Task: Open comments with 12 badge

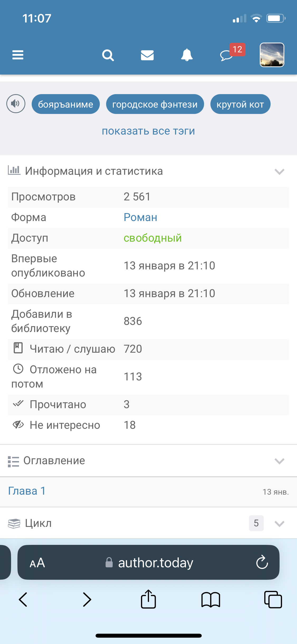Action: click(227, 55)
